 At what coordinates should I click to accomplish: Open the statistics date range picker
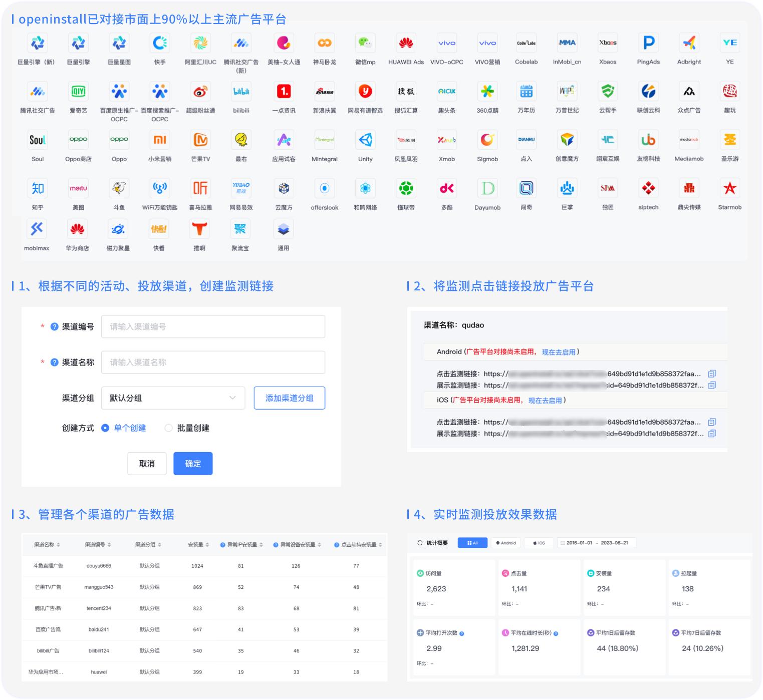click(596, 543)
